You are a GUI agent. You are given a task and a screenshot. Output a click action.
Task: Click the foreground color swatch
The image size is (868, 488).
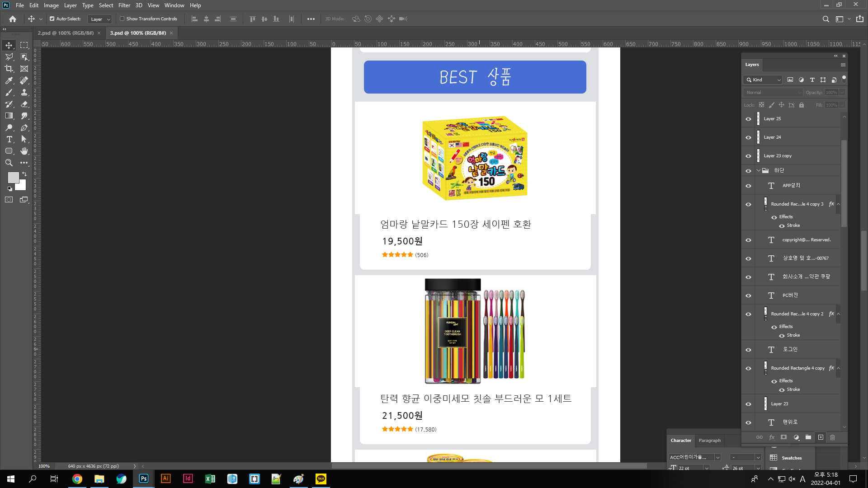click(13, 177)
